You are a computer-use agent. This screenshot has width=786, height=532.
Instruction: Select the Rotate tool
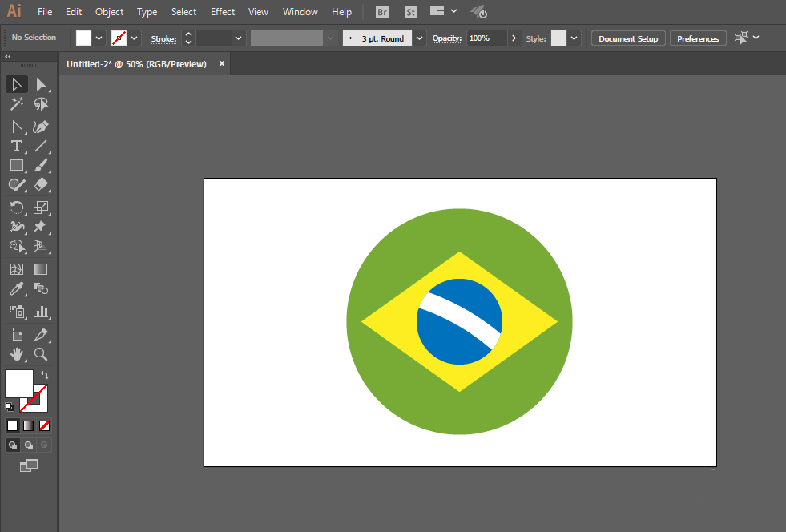point(17,208)
